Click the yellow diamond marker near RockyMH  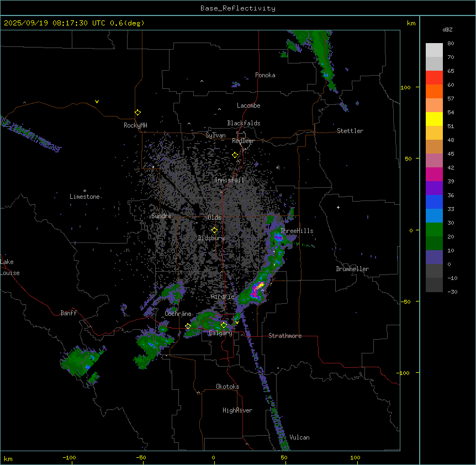[137, 112]
